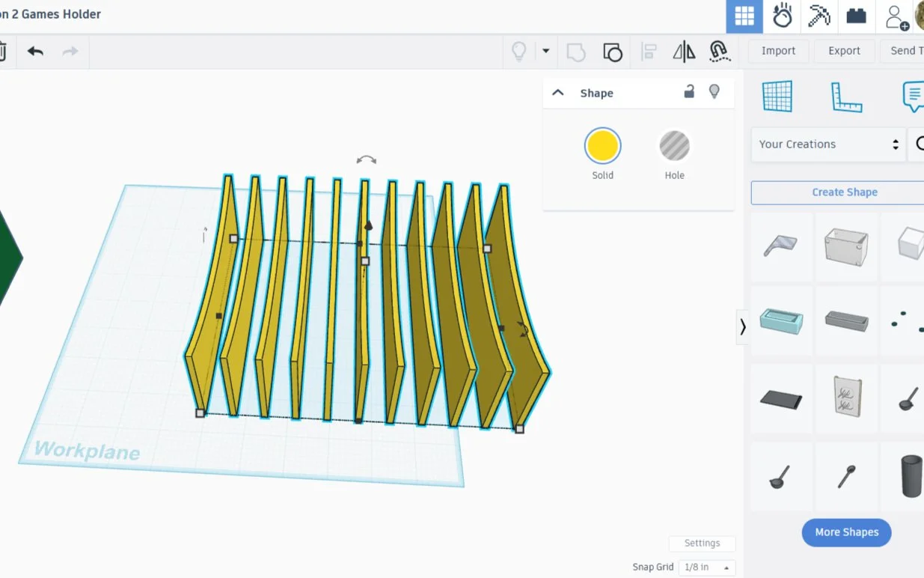Viewport: 924px width, 578px height.
Task: Switch to the Bricks pickaxe view
Action: [x=819, y=16]
